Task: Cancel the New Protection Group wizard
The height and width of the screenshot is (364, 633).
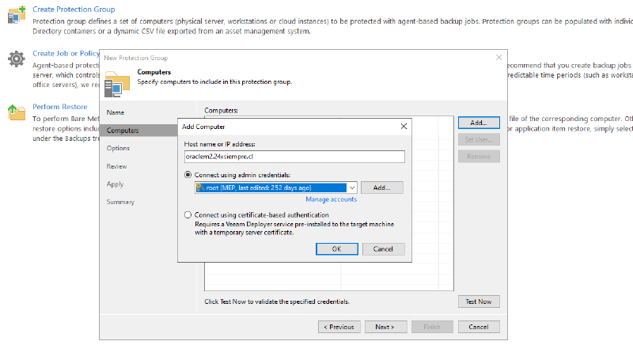Action: tap(479, 327)
